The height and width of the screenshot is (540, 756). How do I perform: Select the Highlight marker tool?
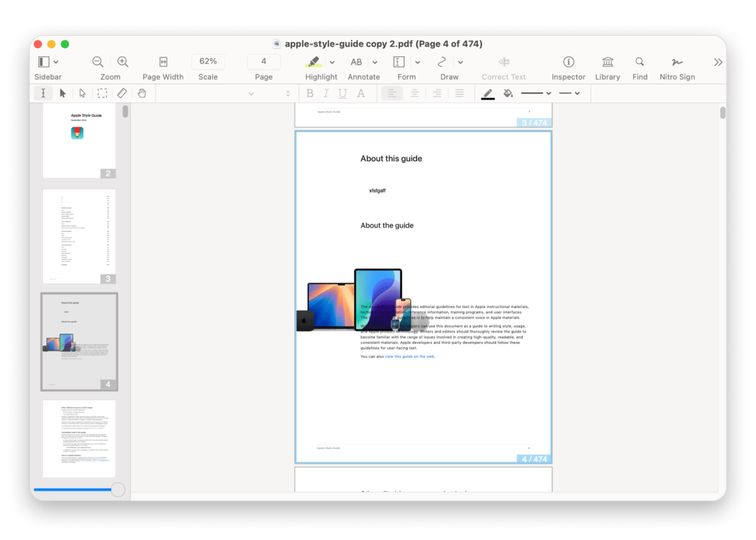314,62
